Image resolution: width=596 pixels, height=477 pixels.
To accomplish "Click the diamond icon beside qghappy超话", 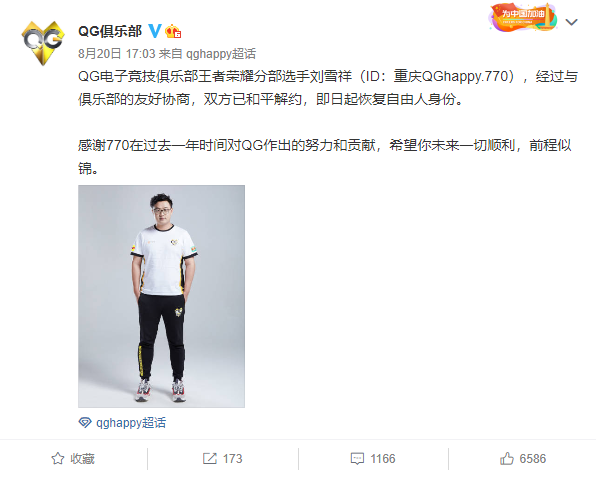I will click(85, 422).
